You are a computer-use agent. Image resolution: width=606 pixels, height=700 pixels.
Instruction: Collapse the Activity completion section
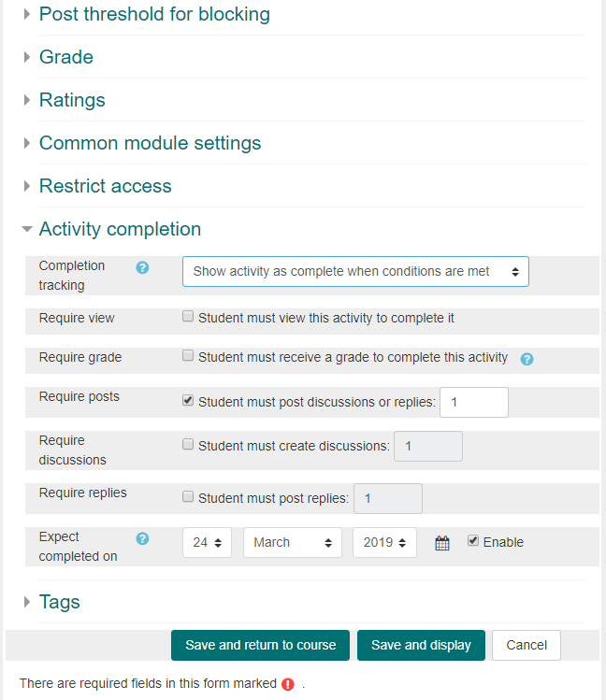[120, 229]
